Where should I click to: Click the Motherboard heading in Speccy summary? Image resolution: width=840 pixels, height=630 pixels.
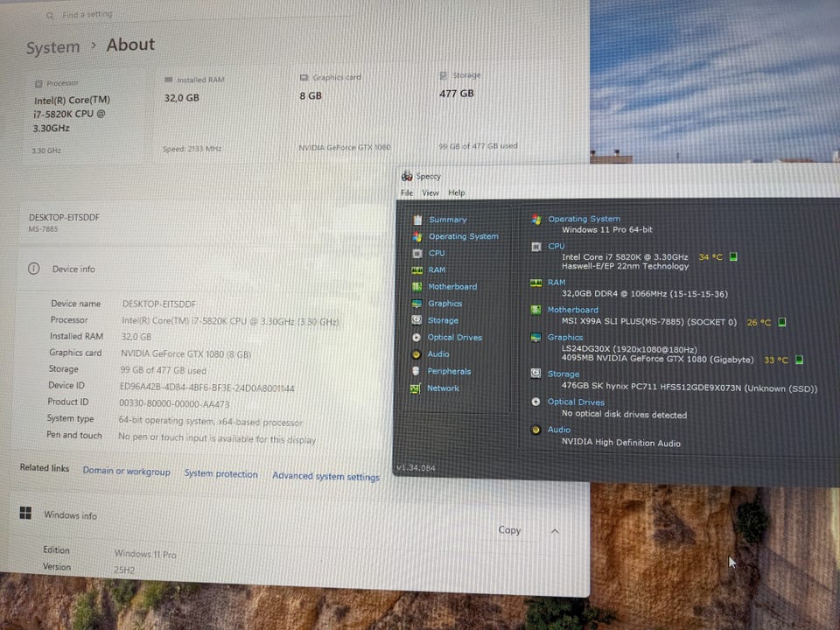click(x=572, y=310)
